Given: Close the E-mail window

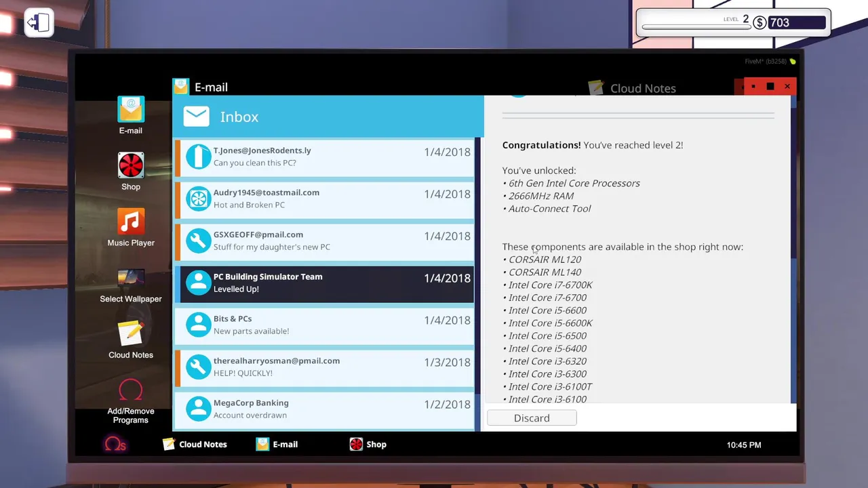Looking at the screenshot, I should tap(787, 86).
